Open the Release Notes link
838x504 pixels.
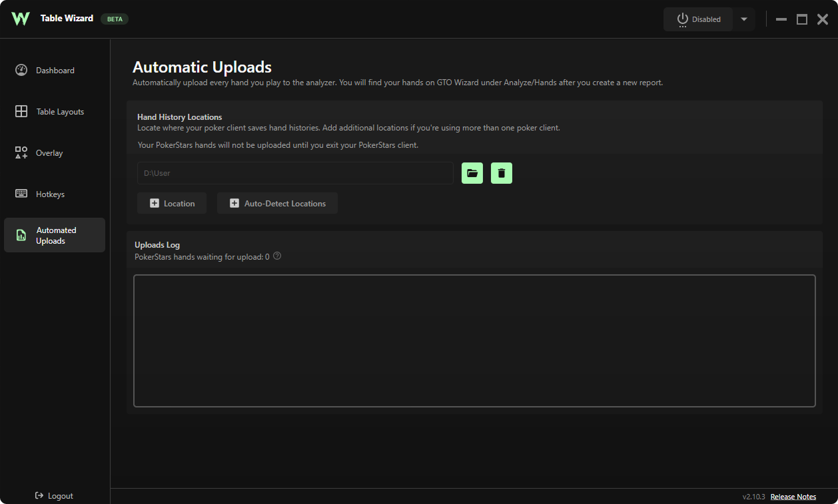point(793,497)
